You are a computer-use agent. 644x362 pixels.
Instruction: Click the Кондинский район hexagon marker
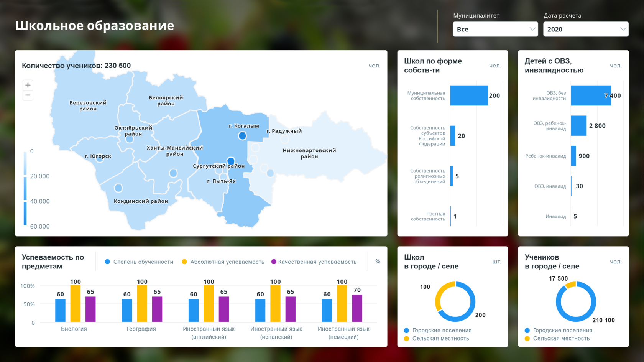(x=118, y=188)
